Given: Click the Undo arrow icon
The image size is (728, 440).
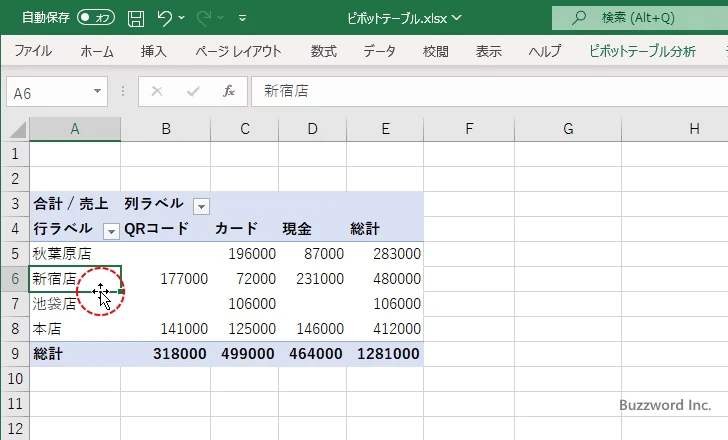Looking at the screenshot, I should tap(166, 18).
